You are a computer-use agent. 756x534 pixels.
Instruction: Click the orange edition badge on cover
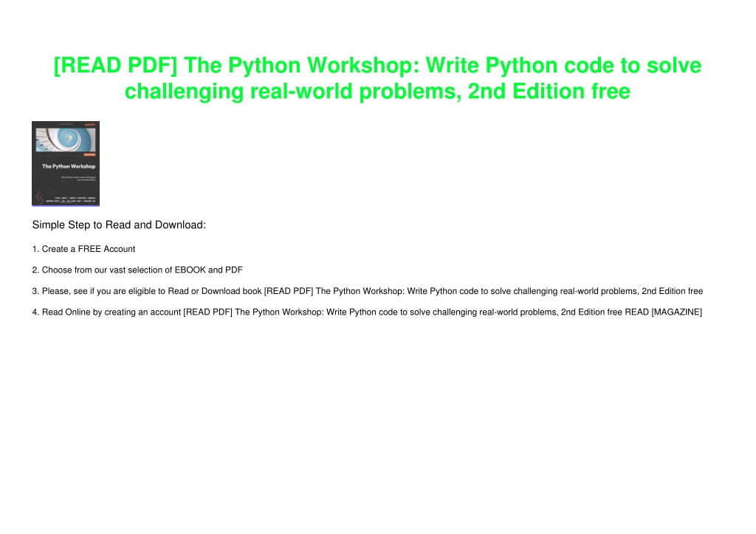[89, 155]
